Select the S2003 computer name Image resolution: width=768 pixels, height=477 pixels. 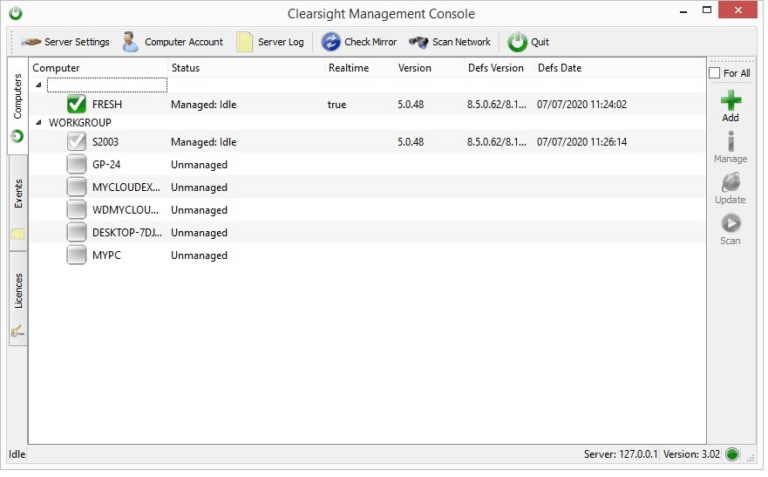(105, 142)
